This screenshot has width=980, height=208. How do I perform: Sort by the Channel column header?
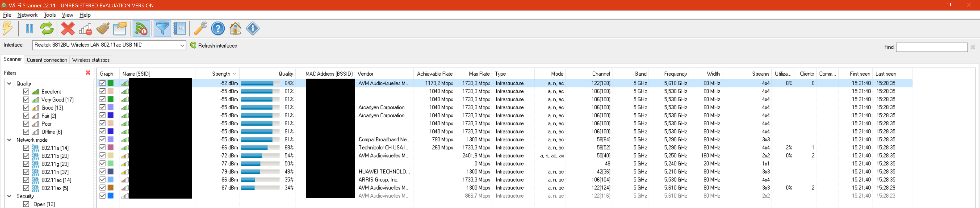coord(589,74)
